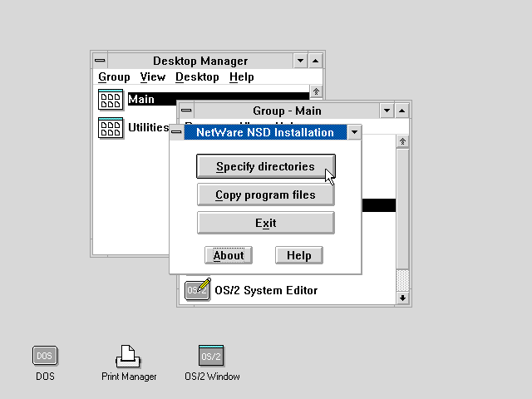The width and height of the screenshot is (532, 399).
Task: Open NetWare NSD Installation system menu
Action: 176,132
